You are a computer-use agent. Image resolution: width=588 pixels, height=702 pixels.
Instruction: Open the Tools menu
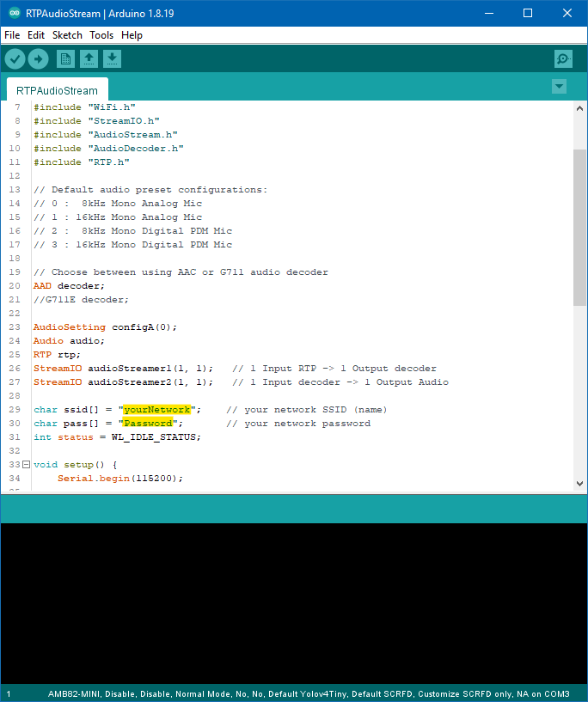tap(101, 35)
